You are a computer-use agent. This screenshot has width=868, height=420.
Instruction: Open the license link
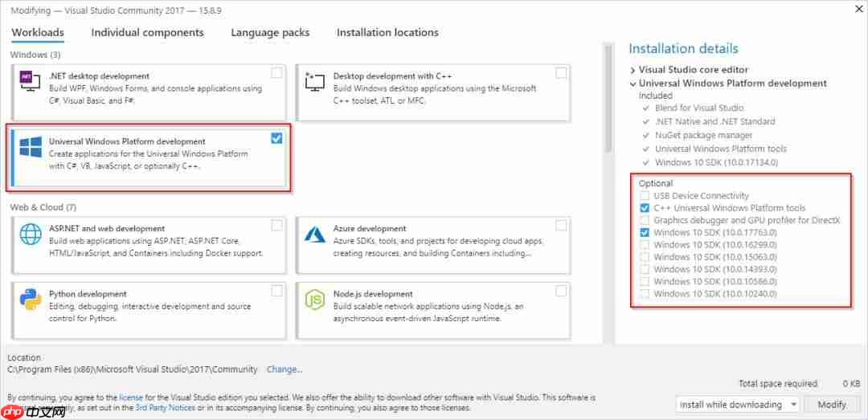pyautogui.click(x=131, y=398)
